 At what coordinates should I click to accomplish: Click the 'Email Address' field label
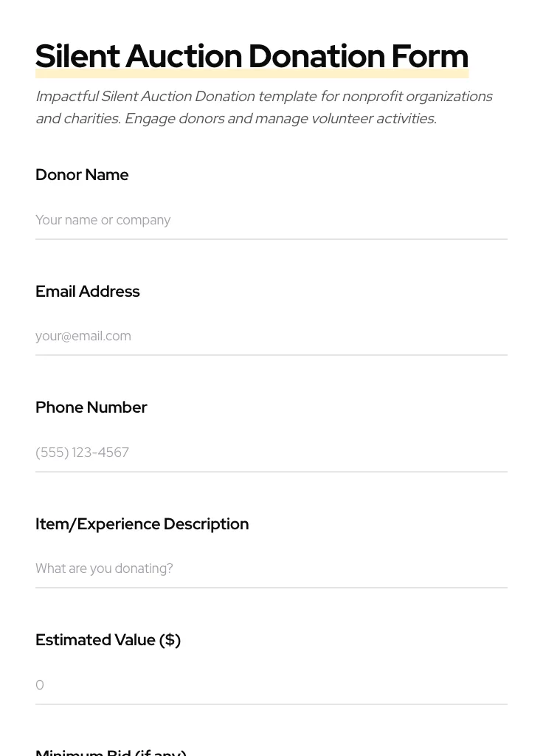point(87,292)
